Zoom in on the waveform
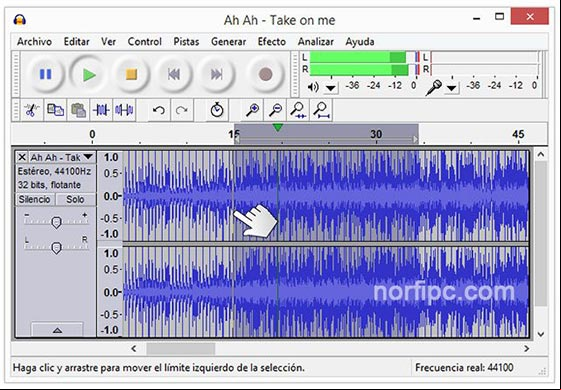The image size is (561, 390). 253,109
